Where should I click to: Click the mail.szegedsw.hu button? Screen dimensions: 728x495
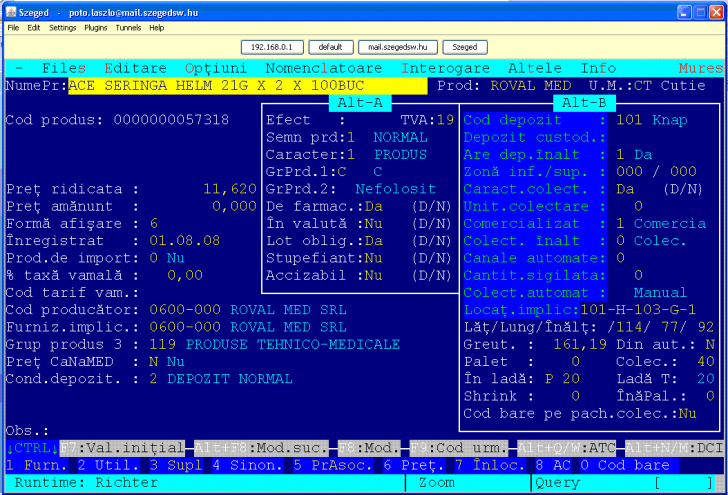click(399, 47)
